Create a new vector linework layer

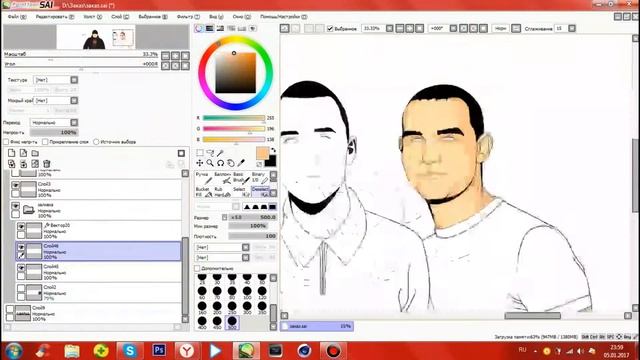coord(23,153)
